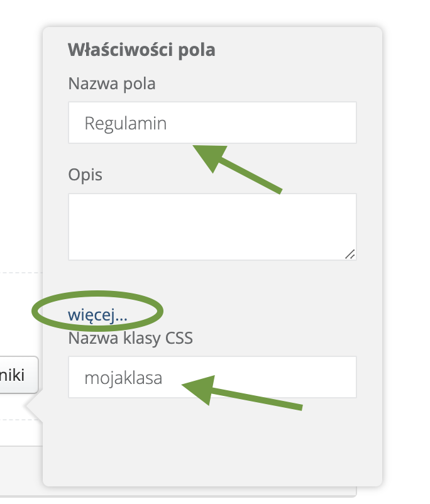Click on the word Regulamin in the field
430x504 pixels.
click(126, 123)
